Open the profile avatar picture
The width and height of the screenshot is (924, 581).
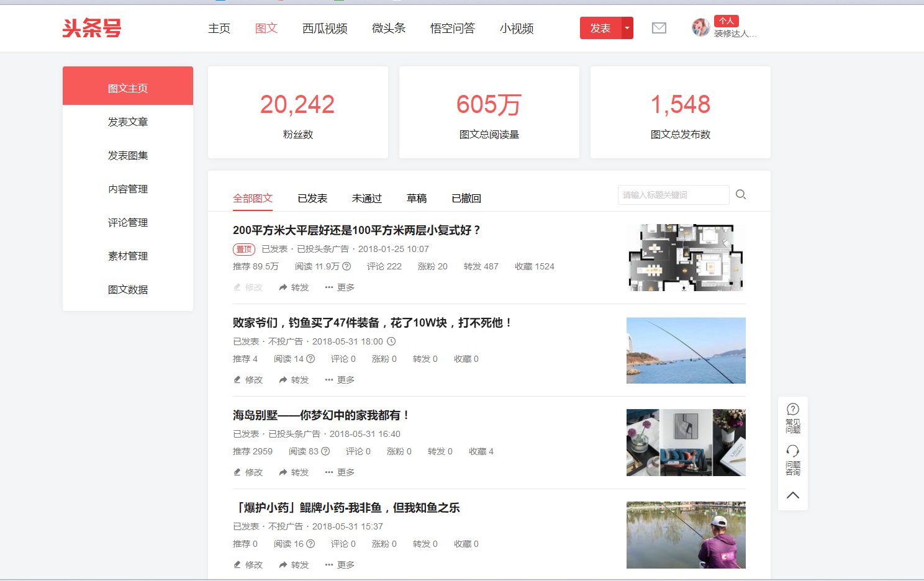[x=700, y=27]
